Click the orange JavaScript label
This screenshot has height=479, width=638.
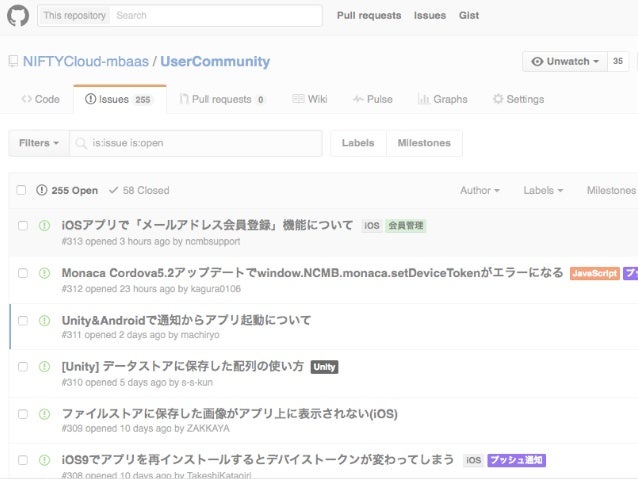[x=594, y=273]
